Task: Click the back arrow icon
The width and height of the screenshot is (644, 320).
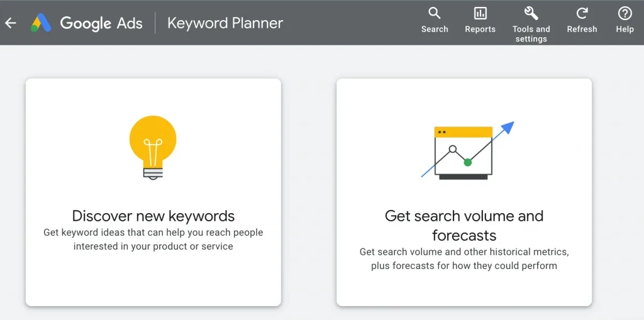Action: [x=10, y=23]
